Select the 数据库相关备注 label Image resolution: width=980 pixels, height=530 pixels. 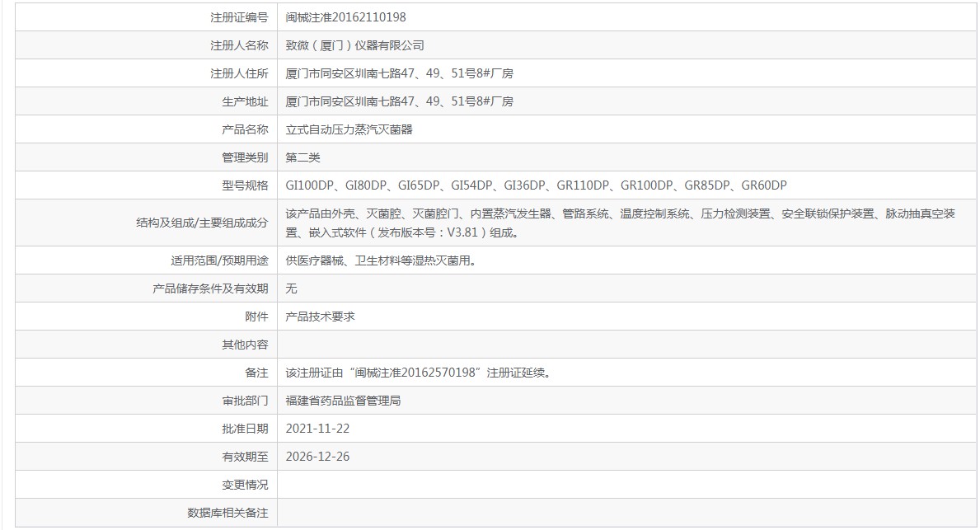[x=227, y=514]
